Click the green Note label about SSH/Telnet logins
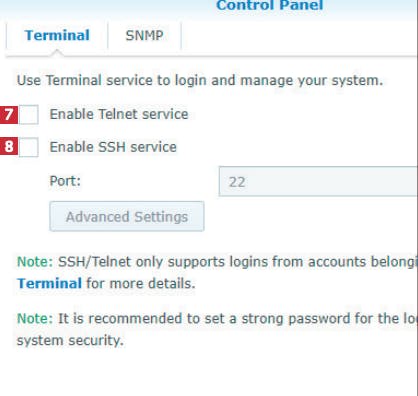The width and height of the screenshot is (418, 396). 35,262
